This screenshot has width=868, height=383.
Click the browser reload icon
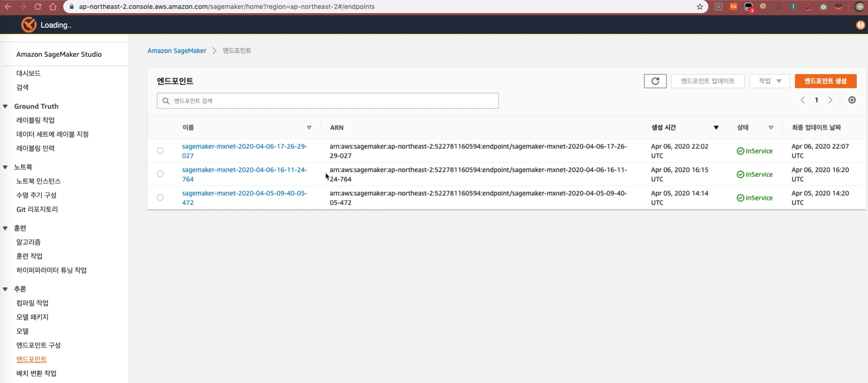coord(38,7)
